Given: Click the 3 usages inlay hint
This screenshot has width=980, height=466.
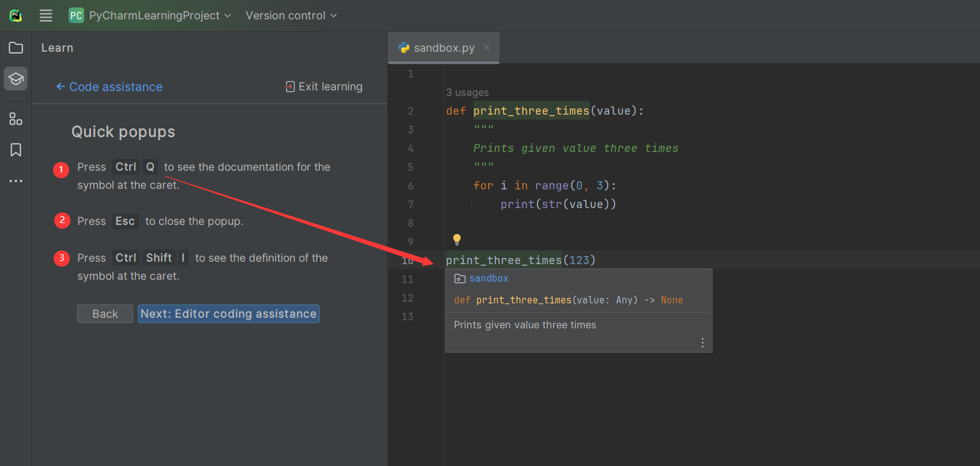Looking at the screenshot, I should point(467,92).
